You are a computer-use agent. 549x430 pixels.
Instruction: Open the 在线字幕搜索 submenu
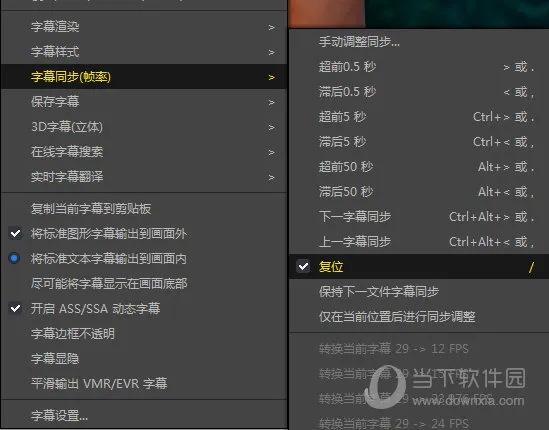(144, 152)
